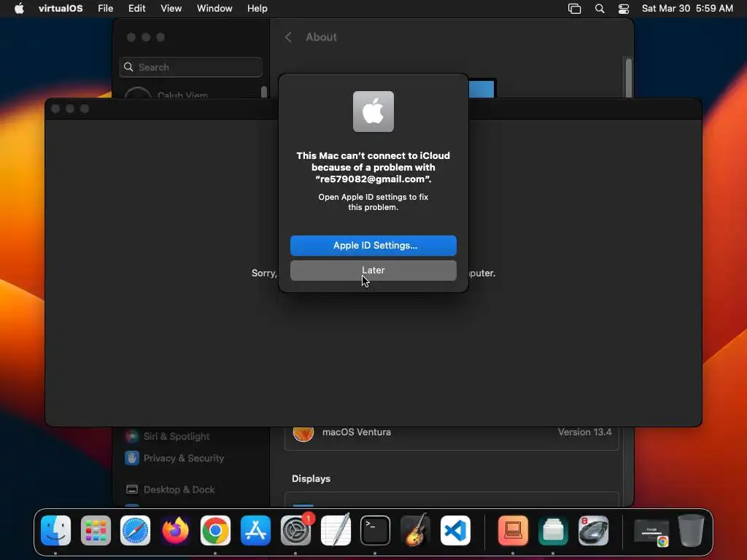Launch GarageBand from the Dock
Viewport: 747px width, 560px height.
click(415, 531)
